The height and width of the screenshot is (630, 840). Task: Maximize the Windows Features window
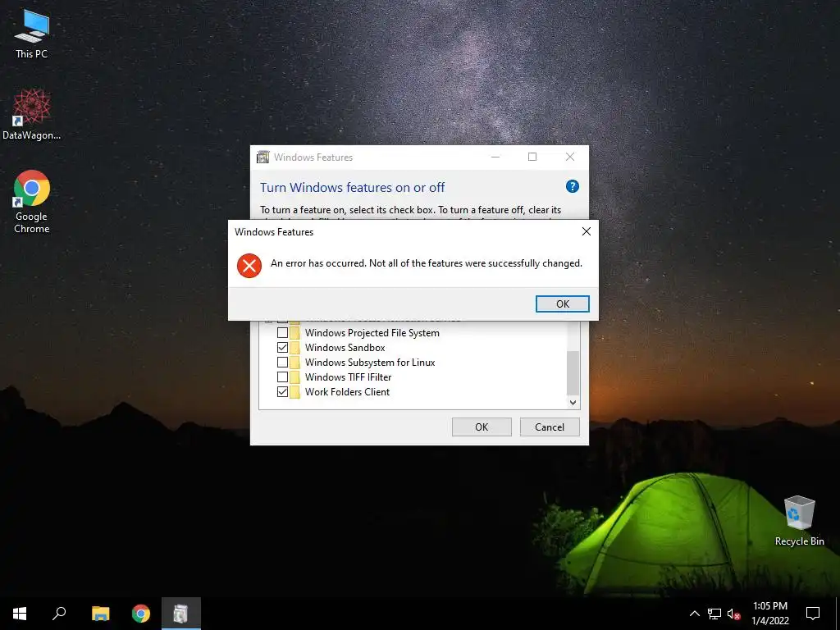(532, 157)
